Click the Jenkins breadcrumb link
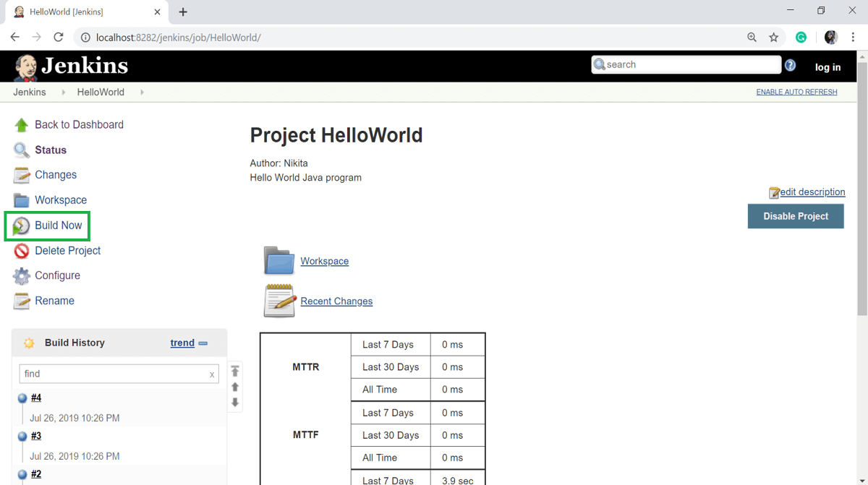Screen dimensions: 868x485 click(30, 93)
